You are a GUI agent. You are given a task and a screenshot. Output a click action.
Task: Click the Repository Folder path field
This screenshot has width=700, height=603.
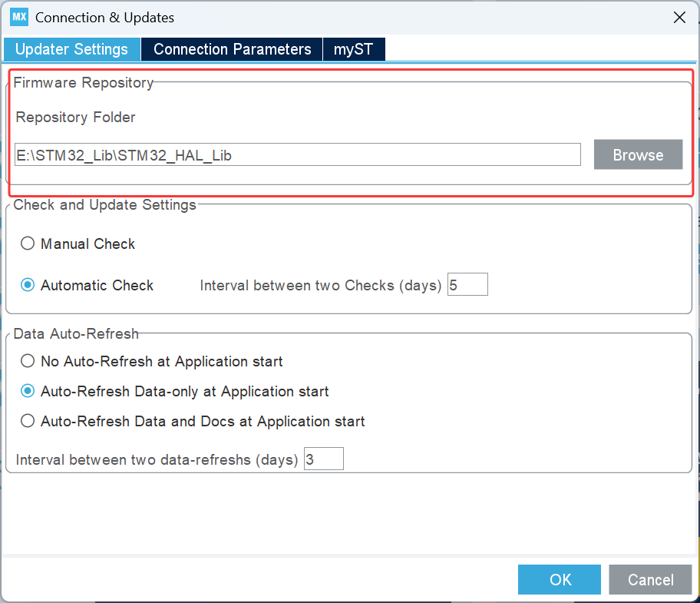click(x=297, y=154)
